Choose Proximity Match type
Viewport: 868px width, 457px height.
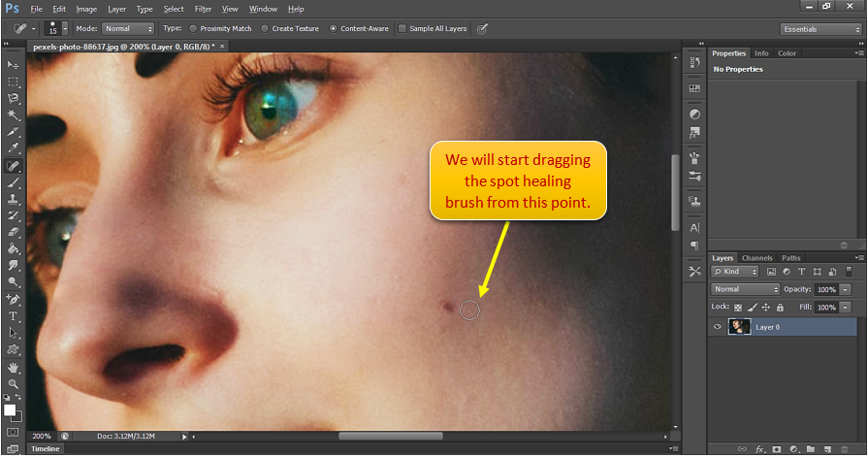click(220, 29)
